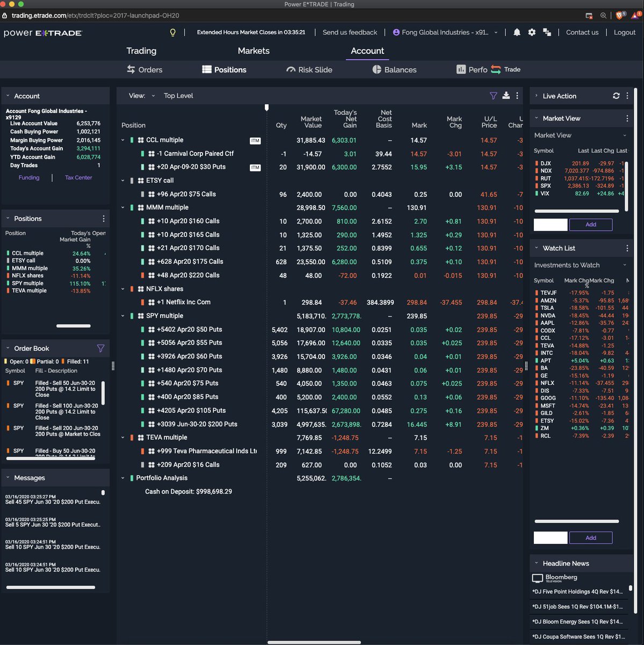Click the Positions side panel horizontal scrollbar
This screenshot has height=645, width=644.
(x=74, y=326)
